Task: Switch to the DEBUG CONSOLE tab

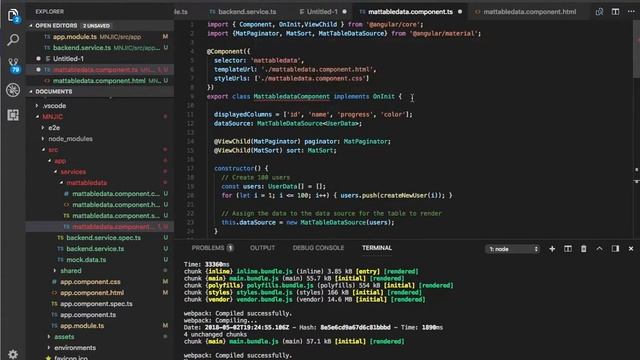Action: pyautogui.click(x=318, y=248)
